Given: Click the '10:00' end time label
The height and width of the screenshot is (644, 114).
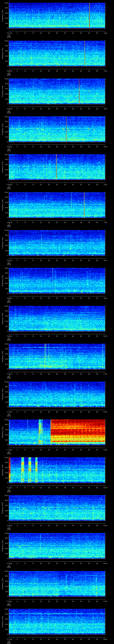Looking at the screenshot, I should pyautogui.click(x=105, y=336).
